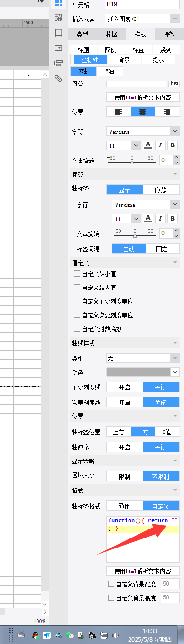Open title font color picker (A icon)
The width and height of the screenshot is (184, 644).
click(148, 145)
